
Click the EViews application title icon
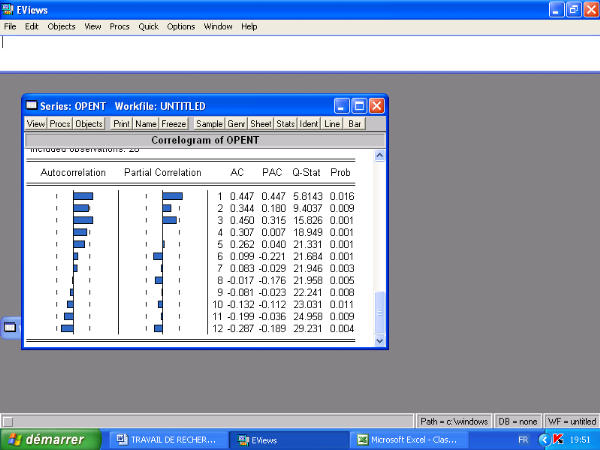coord(9,9)
